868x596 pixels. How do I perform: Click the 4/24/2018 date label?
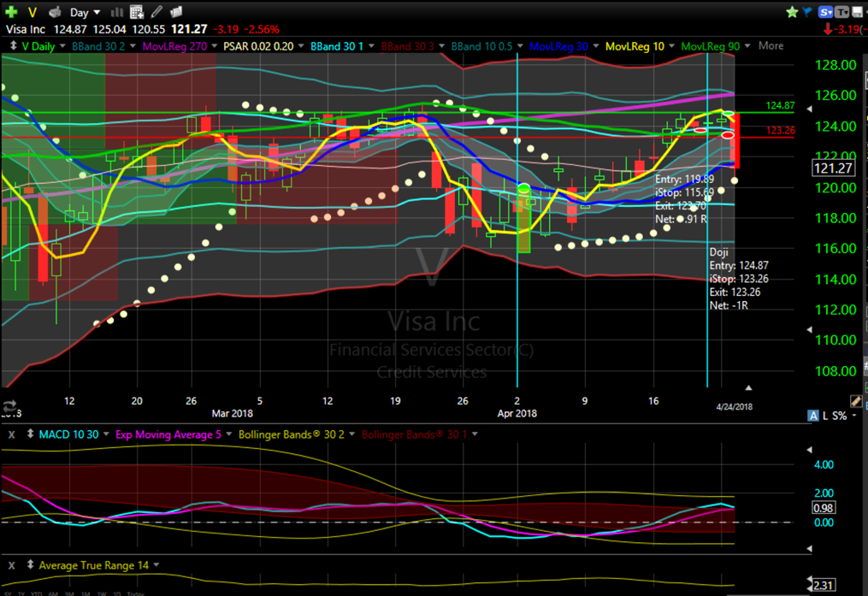(734, 407)
